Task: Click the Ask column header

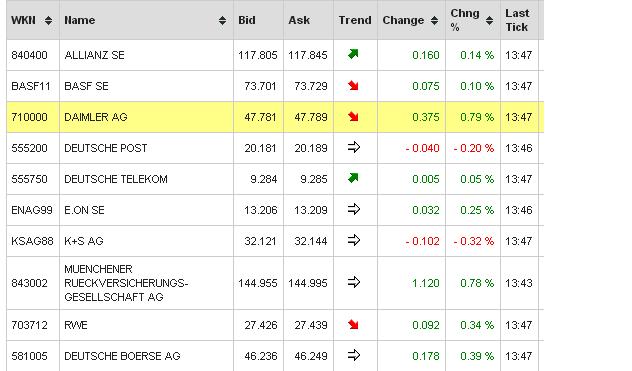Action: pos(299,20)
